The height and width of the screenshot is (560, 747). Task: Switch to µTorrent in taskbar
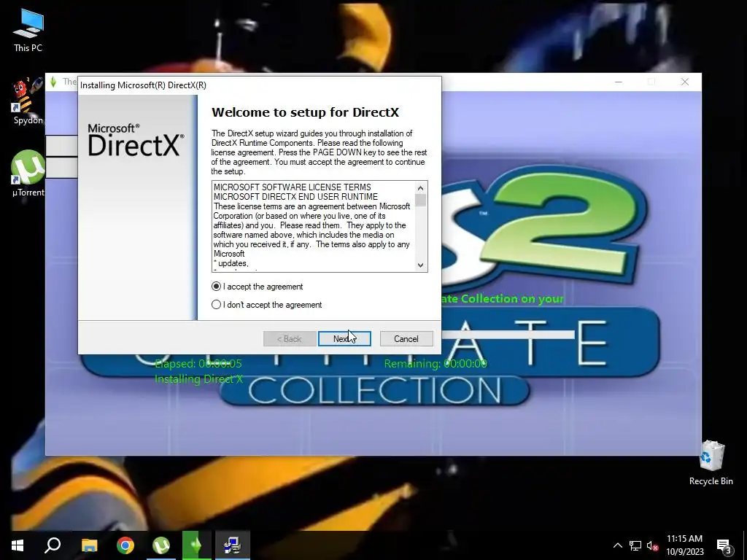click(x=161, y=545)
